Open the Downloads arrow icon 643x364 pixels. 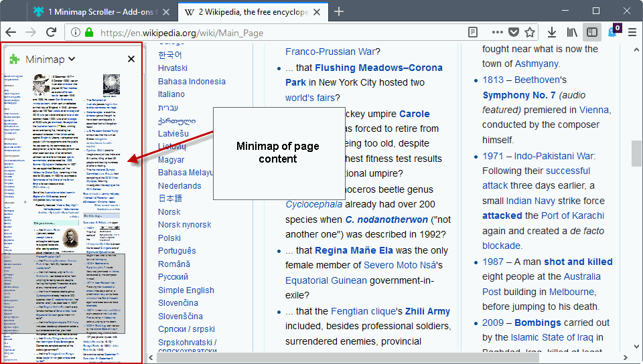click(x=552, y=32)
